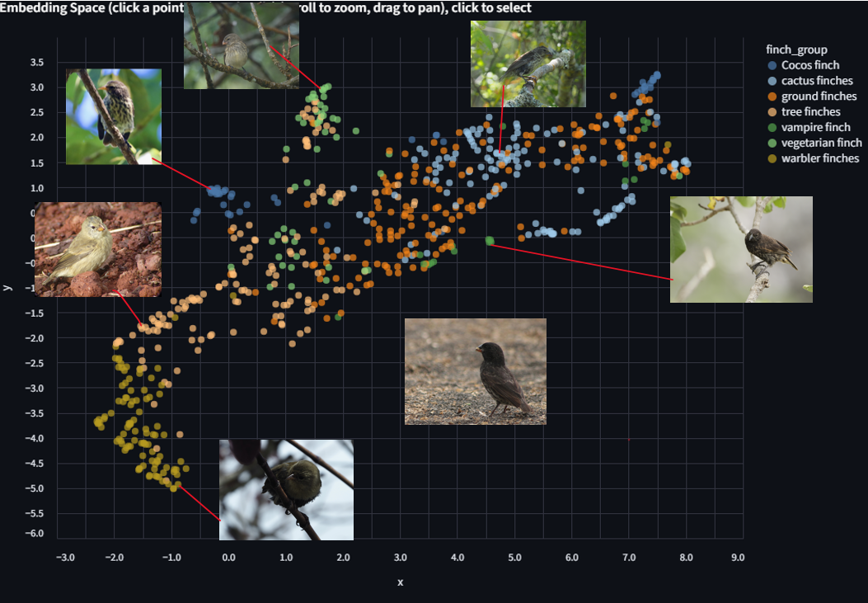Click the Cocos finch point at red line end
This screenshot has width=868, height=603.
coord(212,191)
